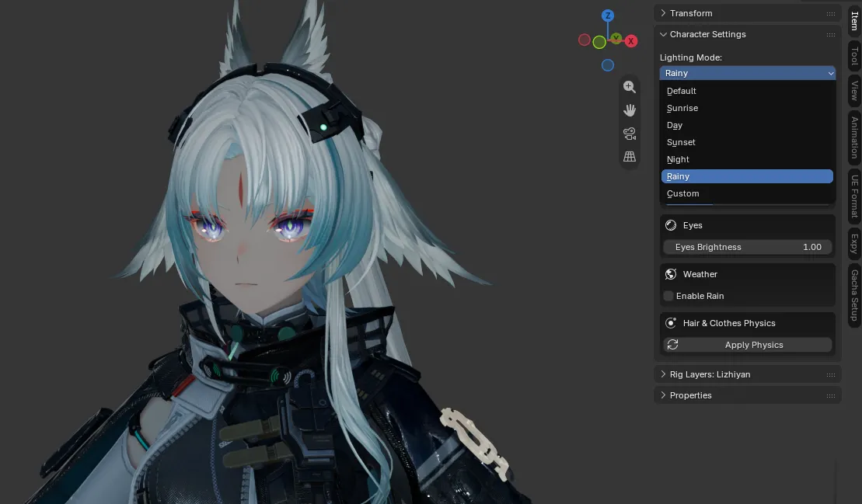Click the Hair & Clothes Physics icon
Screen dimensions: 862x504
[671, 323]
